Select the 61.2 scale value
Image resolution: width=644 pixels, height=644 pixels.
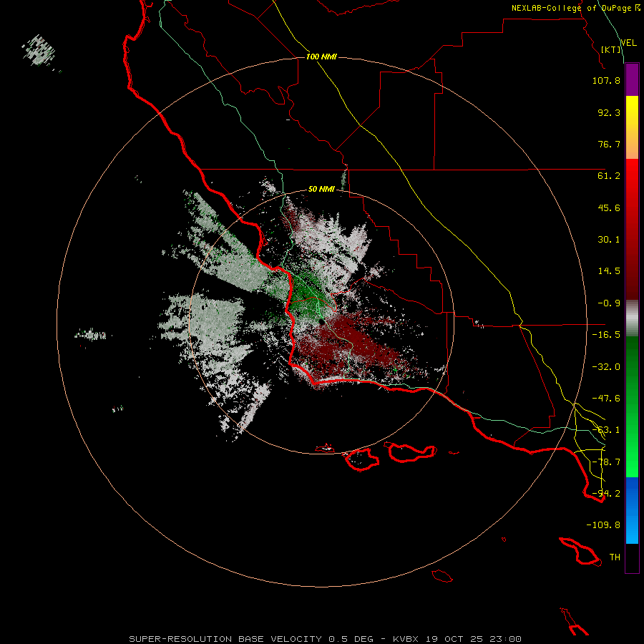pyautogui.click(x=609, y=176)
